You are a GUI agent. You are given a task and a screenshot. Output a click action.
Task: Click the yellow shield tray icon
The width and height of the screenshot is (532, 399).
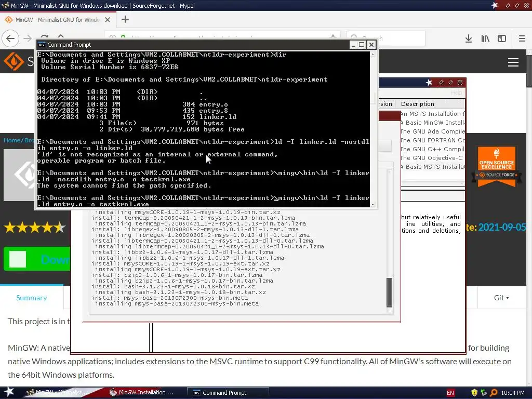(474, 393)
